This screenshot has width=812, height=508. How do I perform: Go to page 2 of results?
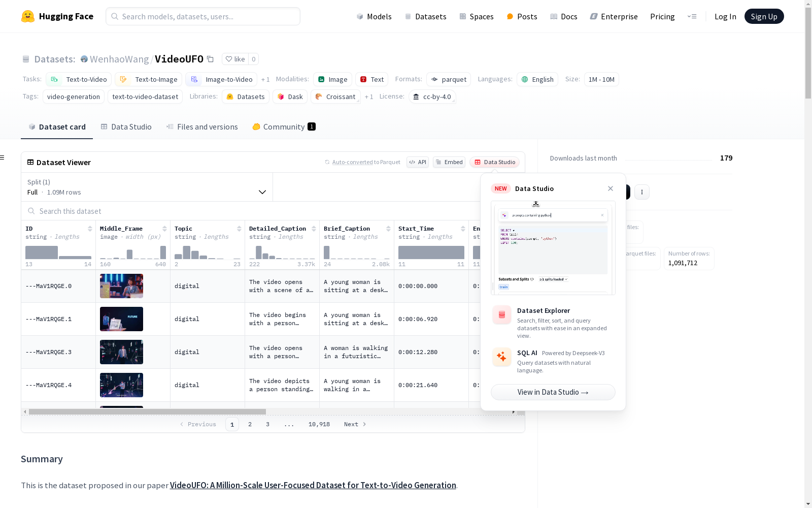pyautogui.click(x=250, y=424)
